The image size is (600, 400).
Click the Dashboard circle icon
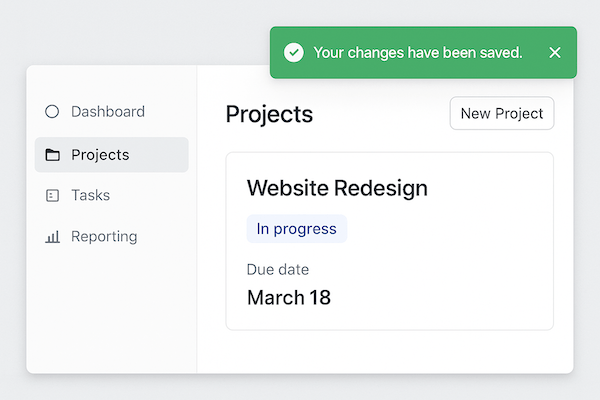tap(52, 112)
